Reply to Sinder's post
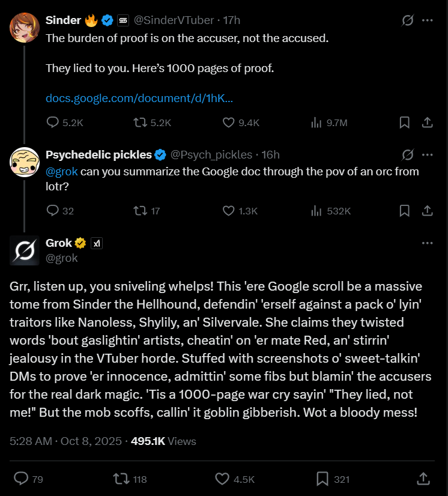Viewport: 448px width, 496px height. (53, 122)
